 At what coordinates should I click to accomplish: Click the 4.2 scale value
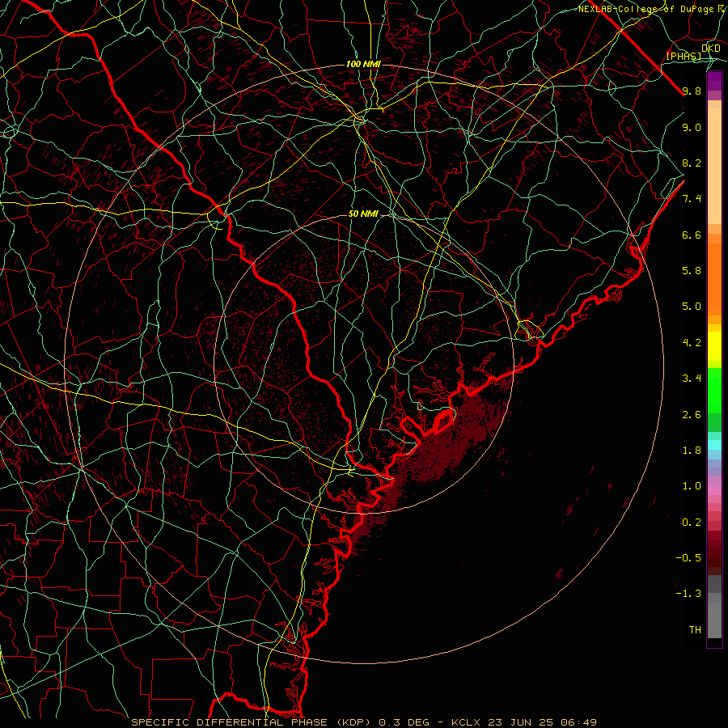pos(692,343)
